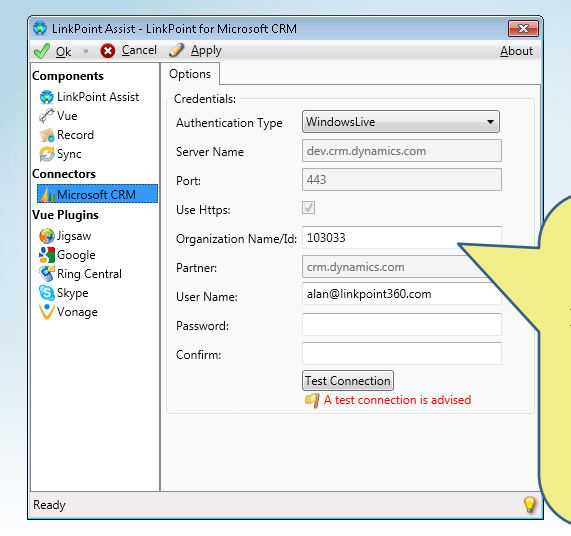Click the Authentication Type label
The image size is (571, 536).
[x=229, y=123]
